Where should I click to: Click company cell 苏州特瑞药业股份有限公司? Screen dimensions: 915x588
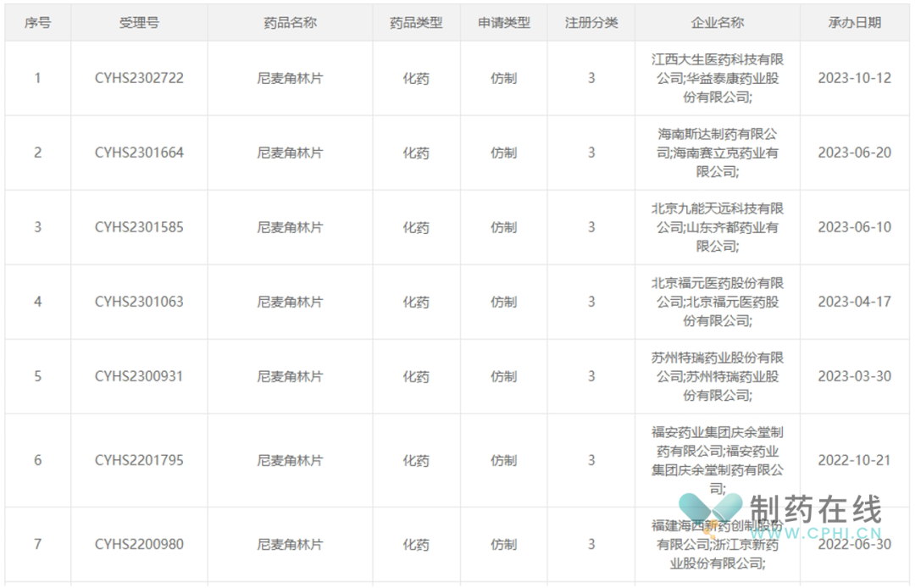[x=717, y=376]
